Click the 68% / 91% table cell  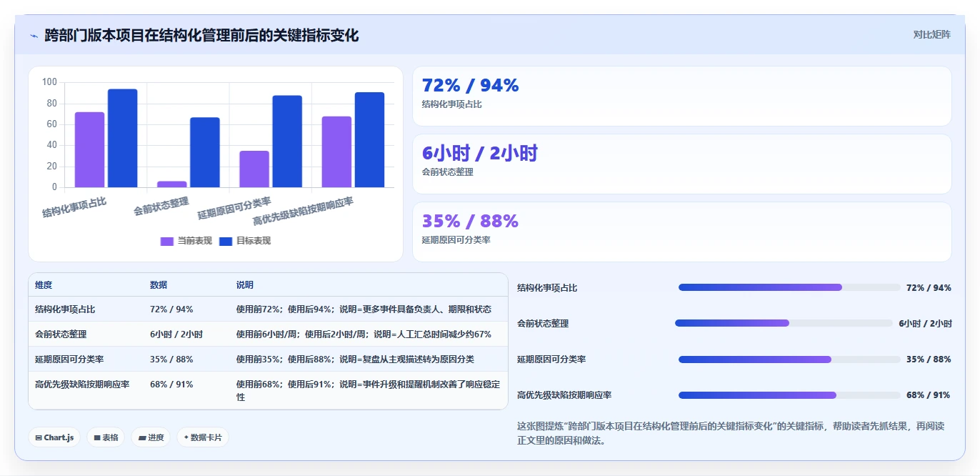[171, 384]
